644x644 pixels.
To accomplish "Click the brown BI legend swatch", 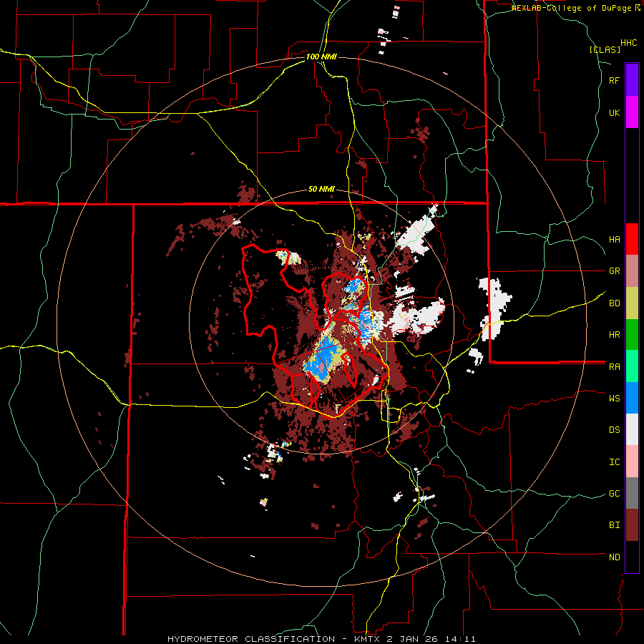I will click(632, 525).
